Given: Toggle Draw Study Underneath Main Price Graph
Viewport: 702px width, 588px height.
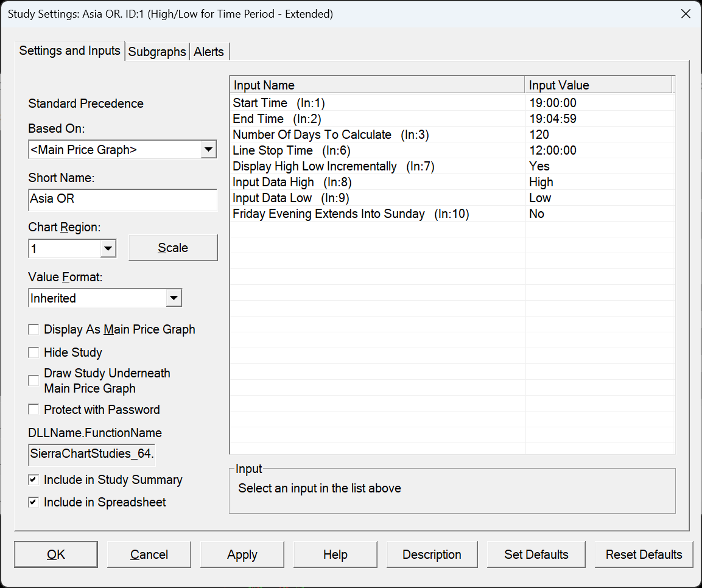Looking at the screenshot, I should click(x=34, y=381).
